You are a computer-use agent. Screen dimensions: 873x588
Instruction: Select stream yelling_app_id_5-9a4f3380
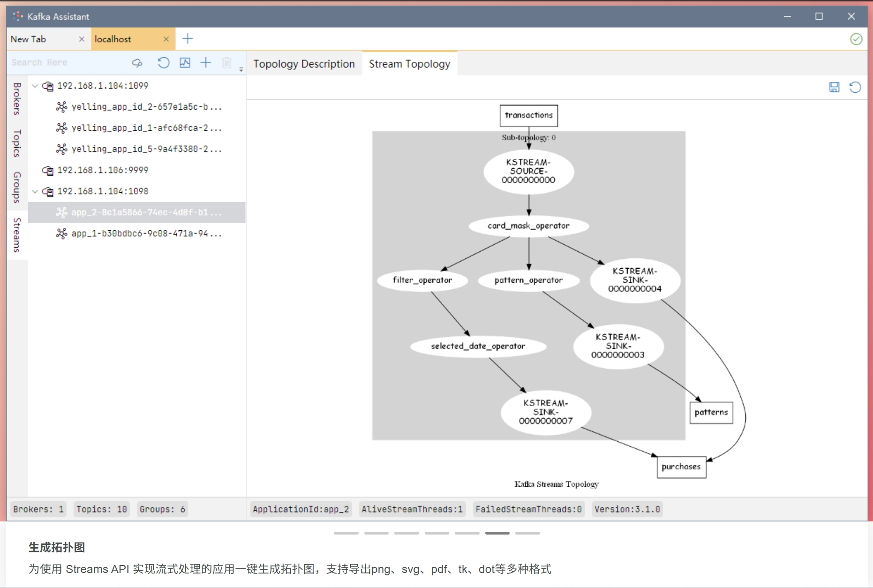click(x=146, y=149)
